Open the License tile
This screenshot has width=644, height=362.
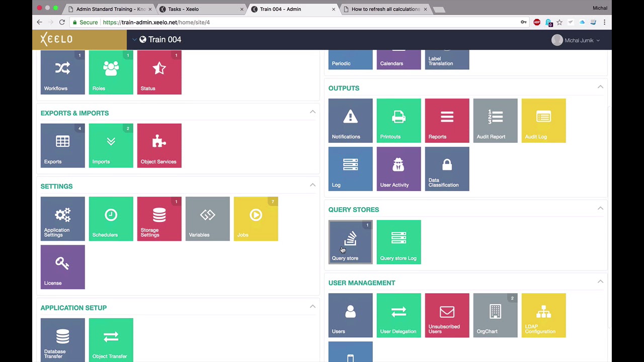(62, 267)
